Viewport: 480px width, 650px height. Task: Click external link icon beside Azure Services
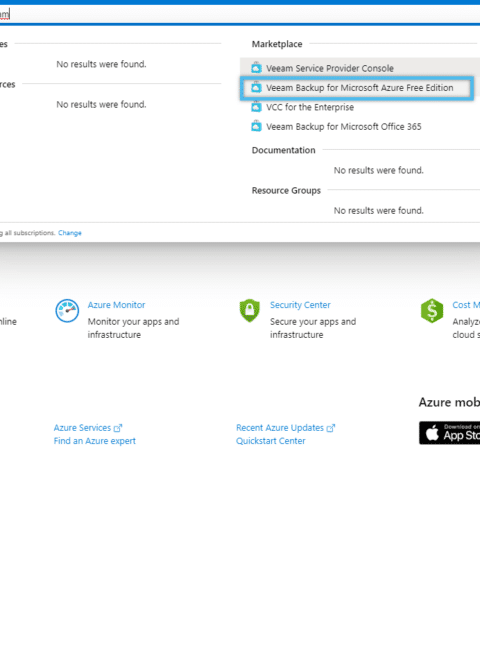tap(118, 428)
